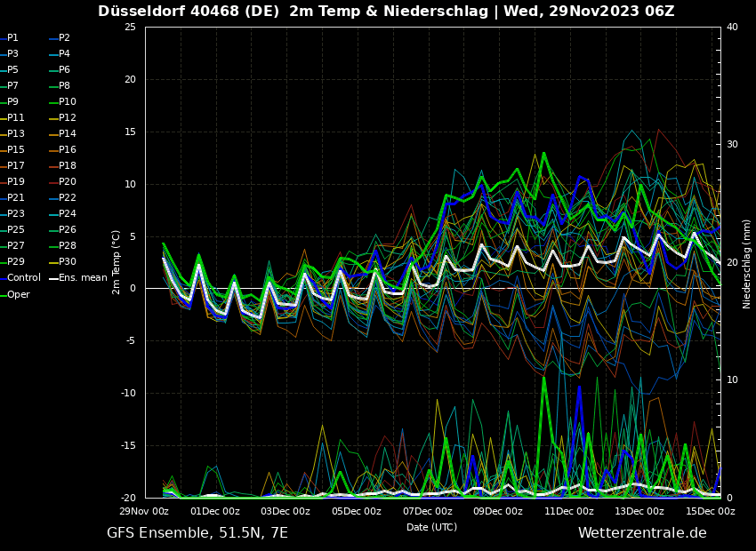Click the Wetterzentrale.de text
Viewport: 756px width, 551px height.
coord(642,533)
